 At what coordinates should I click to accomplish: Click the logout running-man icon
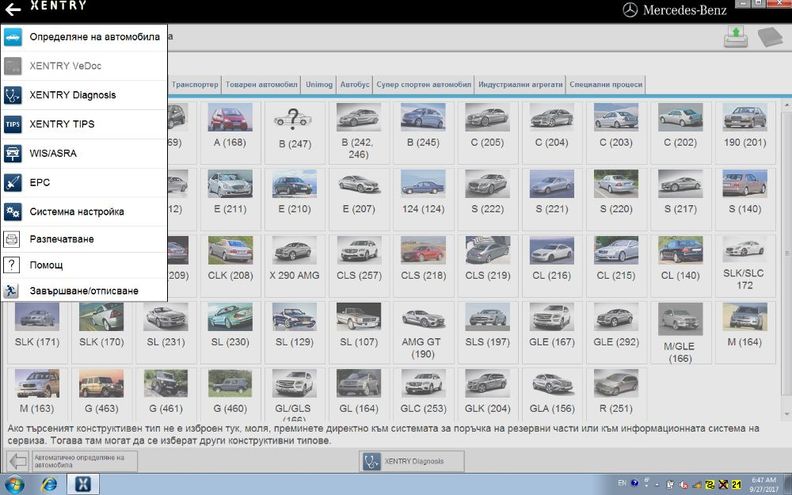click(11, 290)
